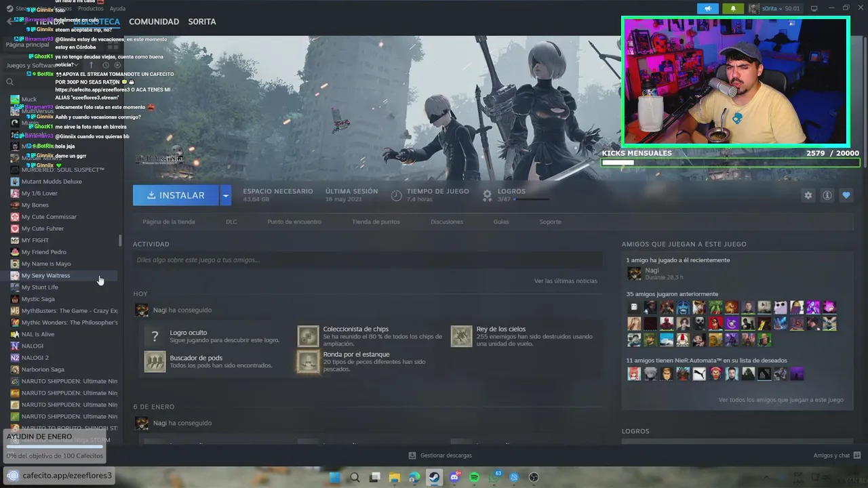This screenshot has width=868, height=488.
Task: Select My Sexy Waitress in library
Action: (x=45, y=275)
